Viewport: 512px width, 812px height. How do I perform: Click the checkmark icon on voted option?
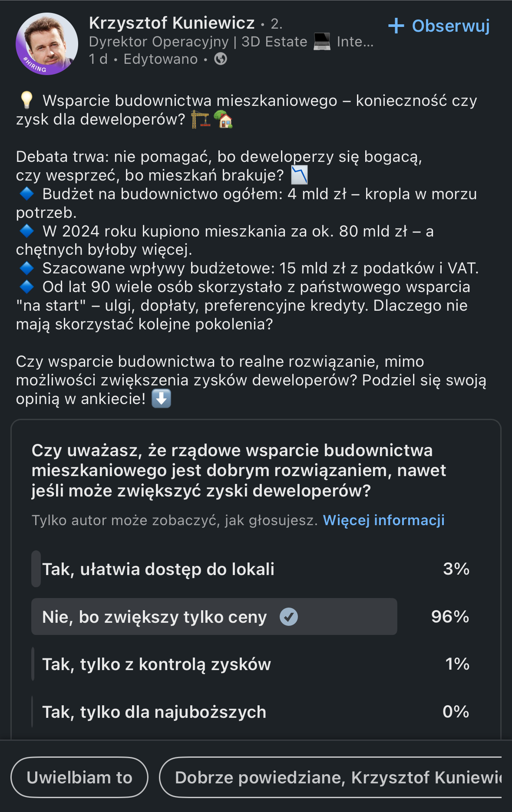click(289, 617)
